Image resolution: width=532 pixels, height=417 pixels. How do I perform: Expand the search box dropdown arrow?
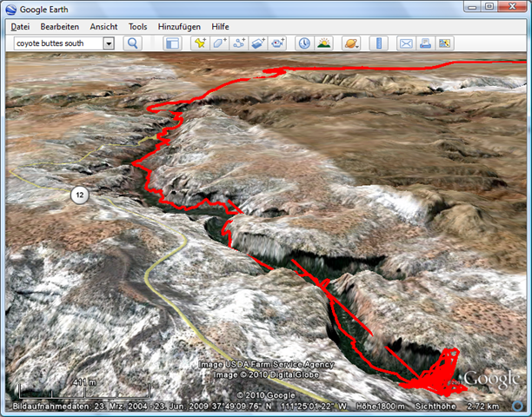109,43
